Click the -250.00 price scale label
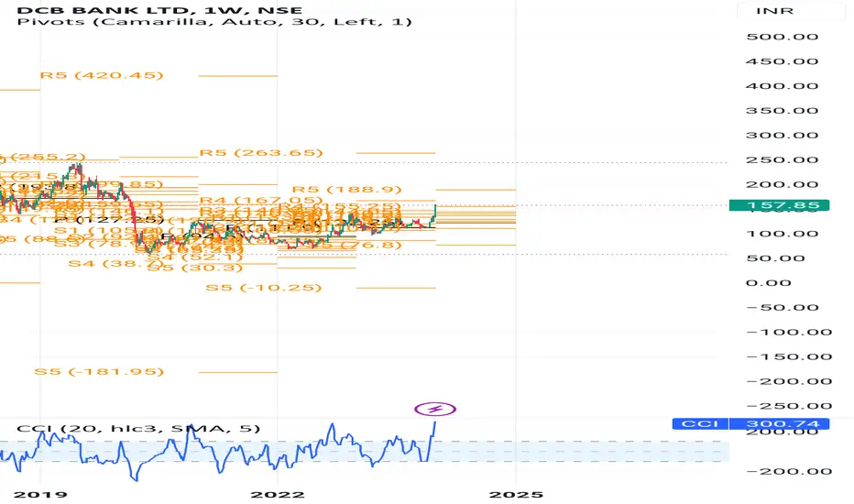854x504 pixels. 789,406
